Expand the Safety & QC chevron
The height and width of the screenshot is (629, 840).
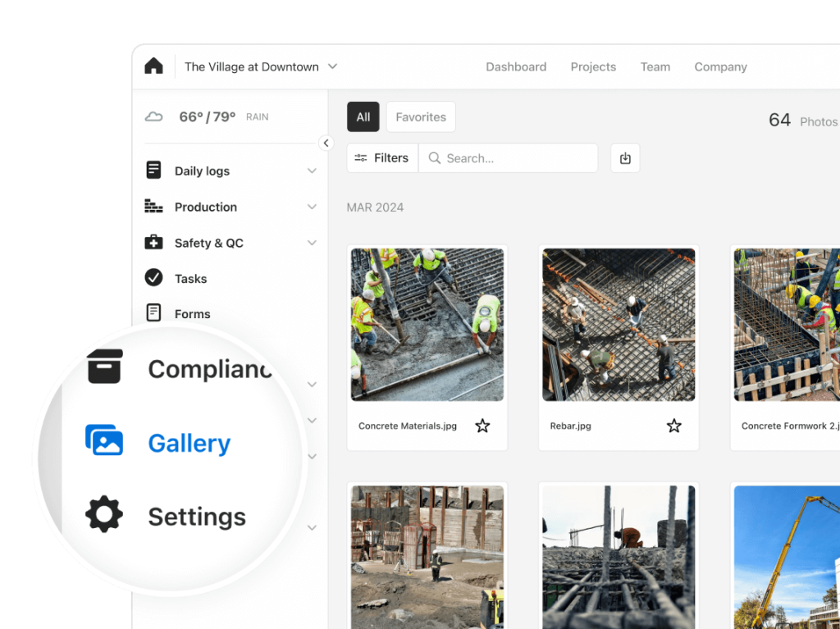[x=312, y=243]
